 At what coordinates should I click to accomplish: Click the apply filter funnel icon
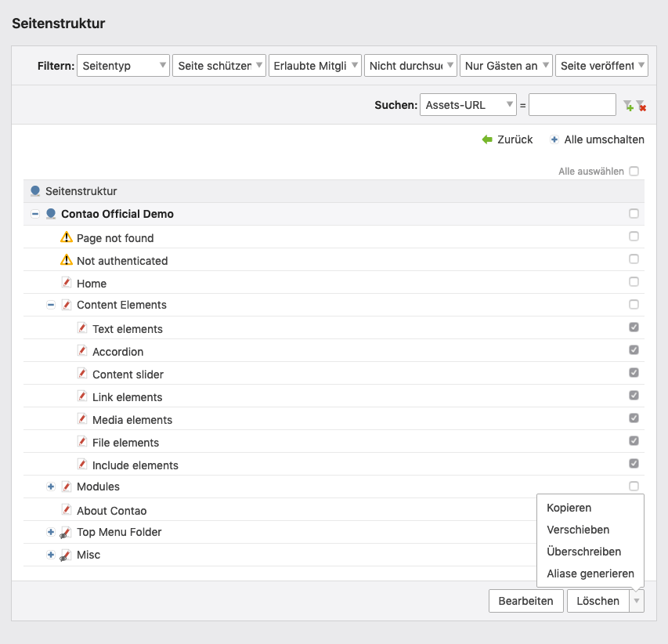pyautogui.click(x=628, y=105)
